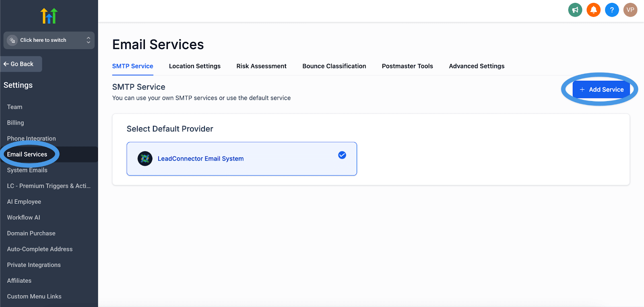644x307 pixels.
Task: Open the notifications bell icon
Action: coord(593,10)
